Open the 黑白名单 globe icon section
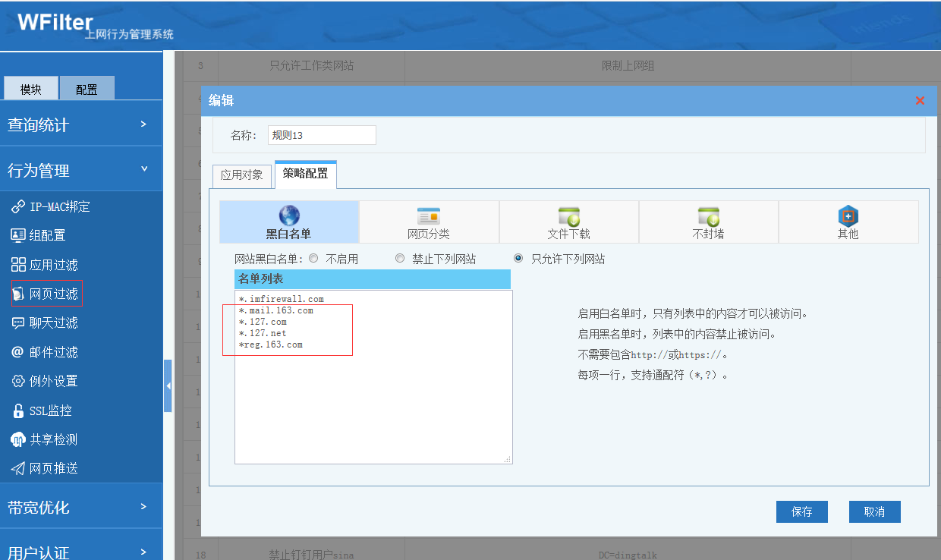941x560 pixels. [x=289, y=216]
